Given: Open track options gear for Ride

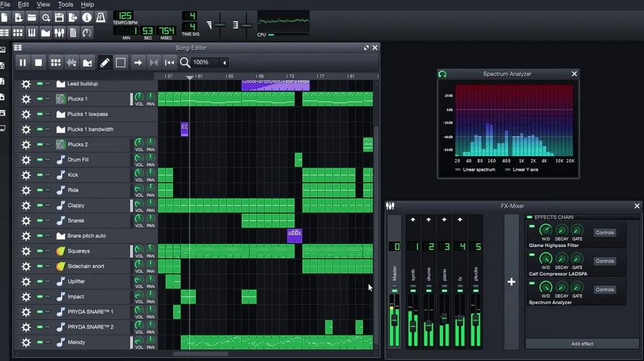Looking at the screenshot, I should [x=26, y=190].
